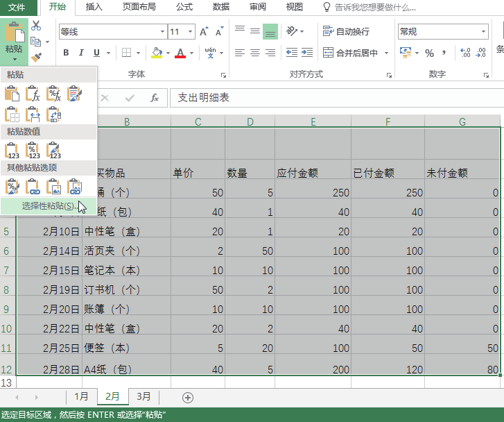Screen dimensions: 504x422
Task: Click the formula bar showing 支出明细表
Action: [337, 98]
